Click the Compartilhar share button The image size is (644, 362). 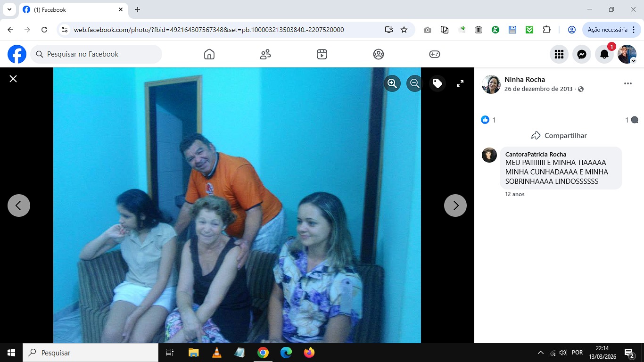pyautogui.click(x=559, y=135)
